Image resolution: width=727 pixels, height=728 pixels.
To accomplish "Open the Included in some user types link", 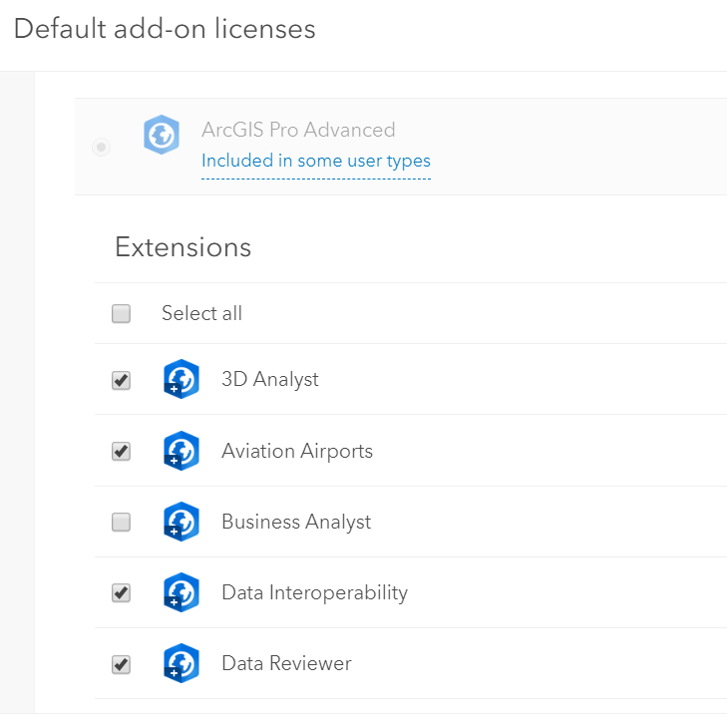I will (x=316, y=161).
